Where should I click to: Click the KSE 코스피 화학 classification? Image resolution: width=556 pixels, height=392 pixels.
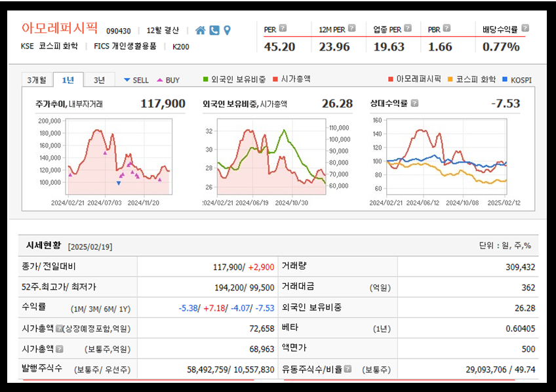(49, 46)
